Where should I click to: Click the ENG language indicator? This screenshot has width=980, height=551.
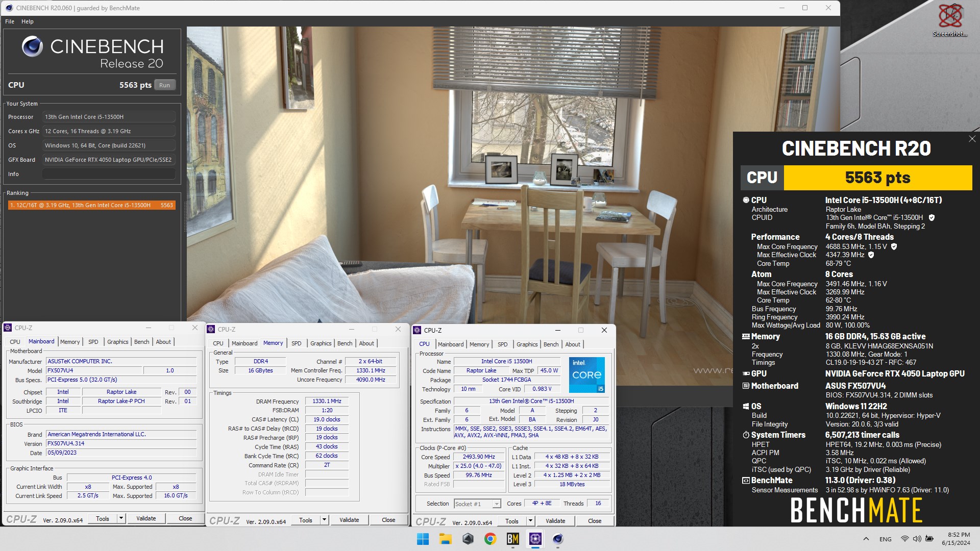click(886, 539)
